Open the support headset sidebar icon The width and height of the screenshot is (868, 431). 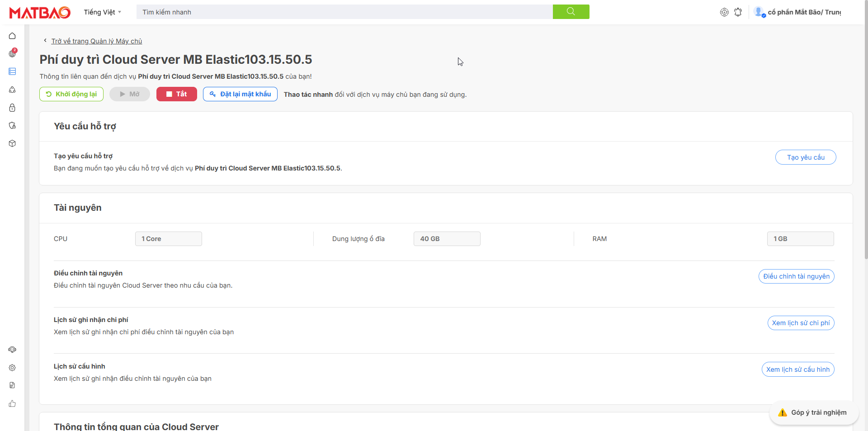[12, 350]
